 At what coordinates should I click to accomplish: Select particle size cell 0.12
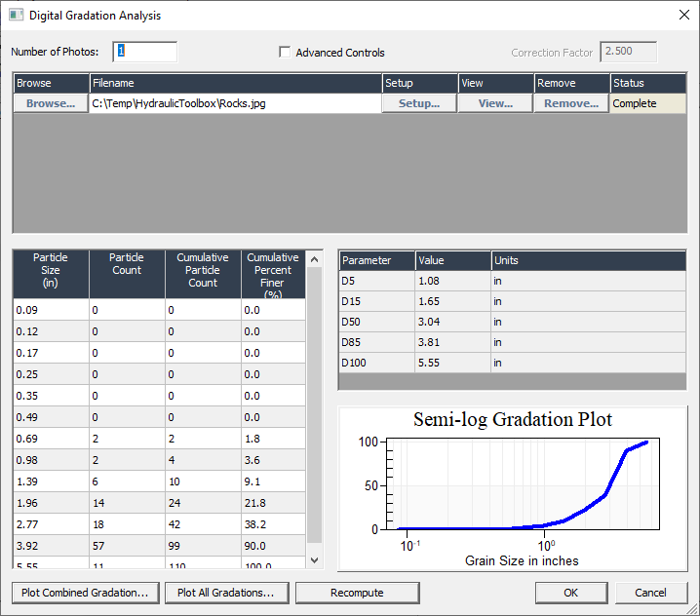coord(51,331)
